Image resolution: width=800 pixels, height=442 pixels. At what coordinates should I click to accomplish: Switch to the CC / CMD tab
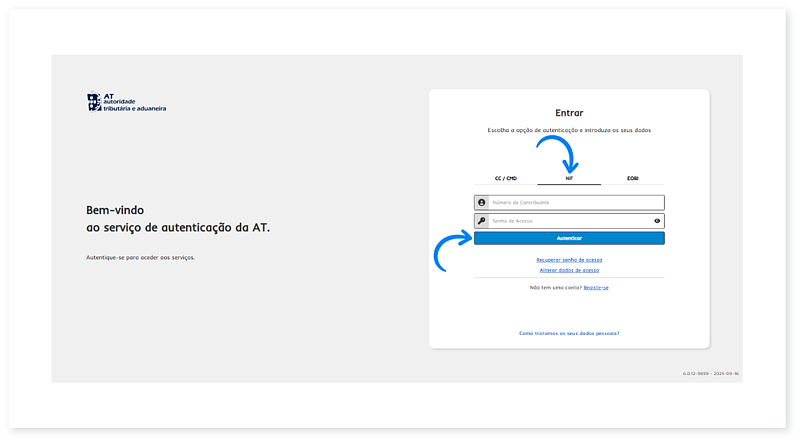[x=505, y=178]
